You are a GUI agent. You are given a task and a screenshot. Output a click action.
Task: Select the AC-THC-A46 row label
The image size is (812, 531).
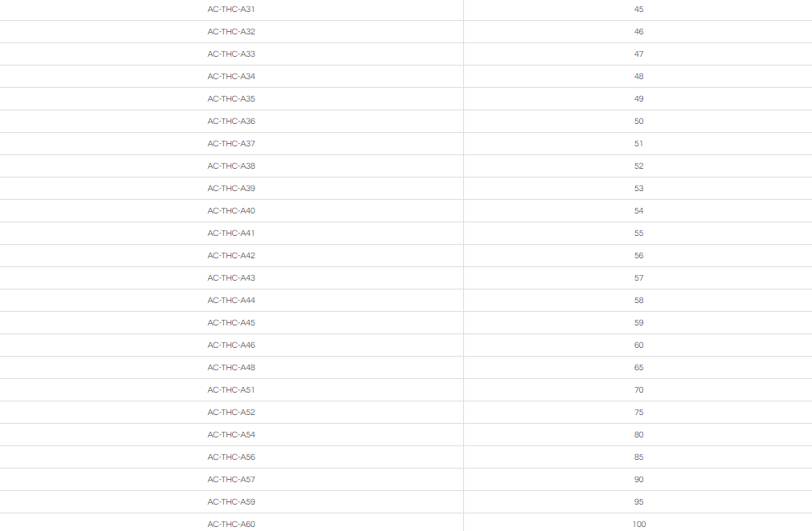[231, 345]
